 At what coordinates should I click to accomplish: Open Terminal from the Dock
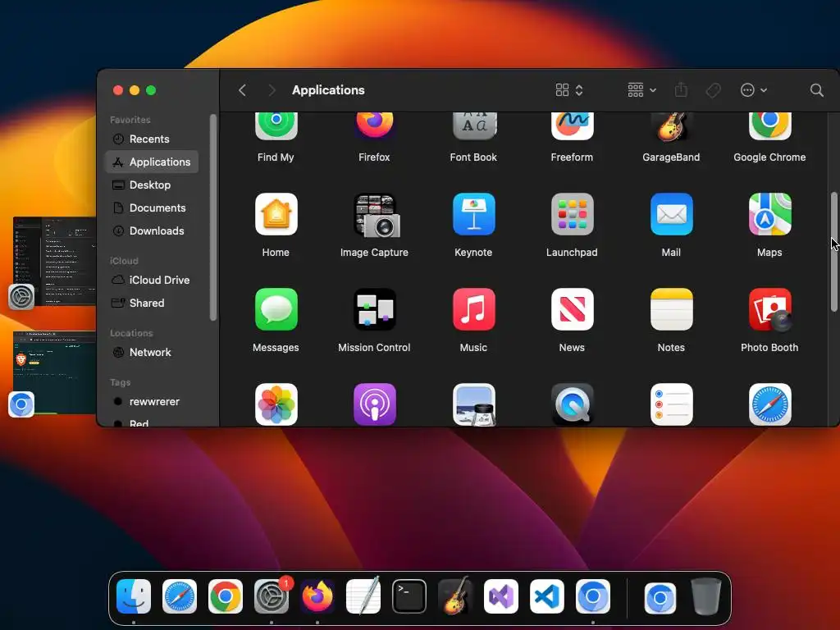(x=409, y=596)
